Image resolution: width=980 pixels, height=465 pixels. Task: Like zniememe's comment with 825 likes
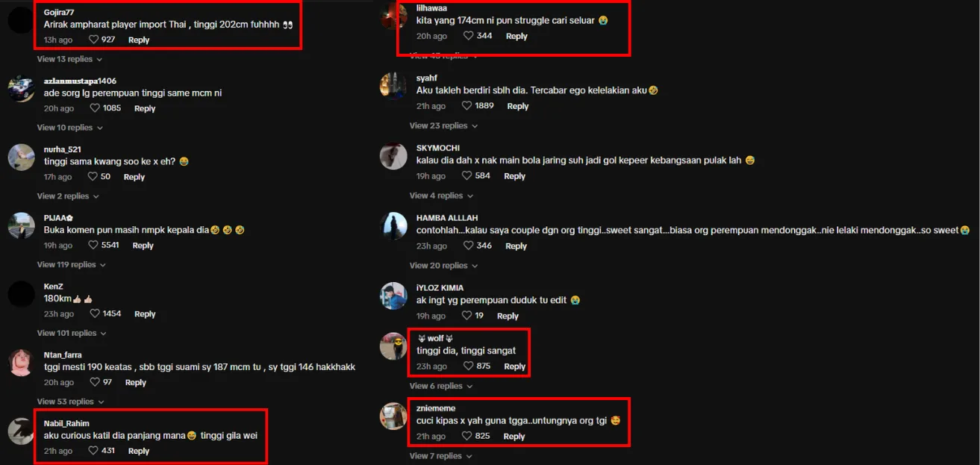click(467, 436)
